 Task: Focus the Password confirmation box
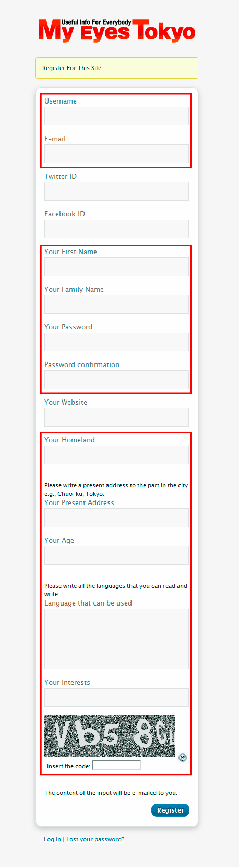[116, 380]
